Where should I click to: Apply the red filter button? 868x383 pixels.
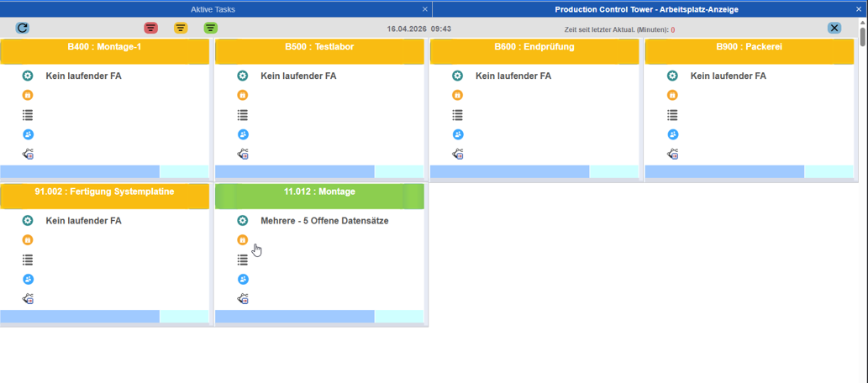(150, 28)
